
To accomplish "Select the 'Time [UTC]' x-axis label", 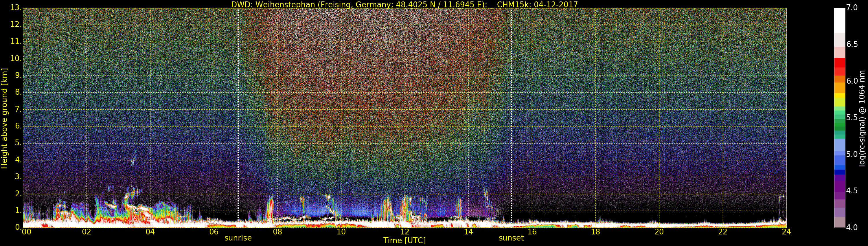I will 404,241.
